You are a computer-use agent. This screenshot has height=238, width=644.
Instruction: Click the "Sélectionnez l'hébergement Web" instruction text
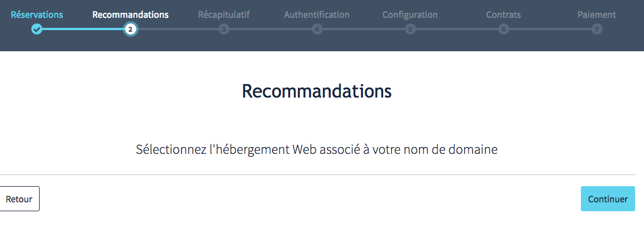coord(317,149)
